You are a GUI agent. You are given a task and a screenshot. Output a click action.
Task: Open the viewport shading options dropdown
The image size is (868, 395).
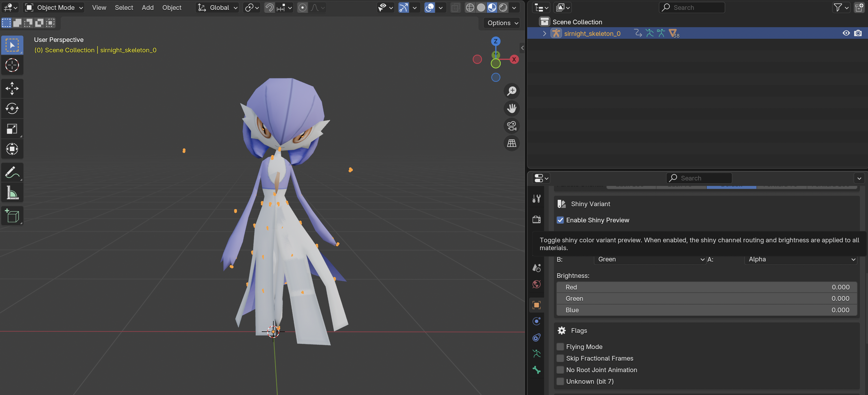[514, 8]
